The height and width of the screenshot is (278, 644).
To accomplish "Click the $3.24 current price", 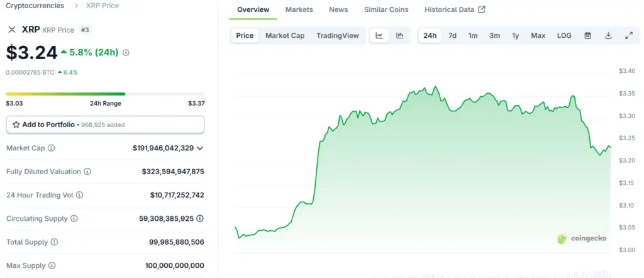I will (x=31, y=53).
